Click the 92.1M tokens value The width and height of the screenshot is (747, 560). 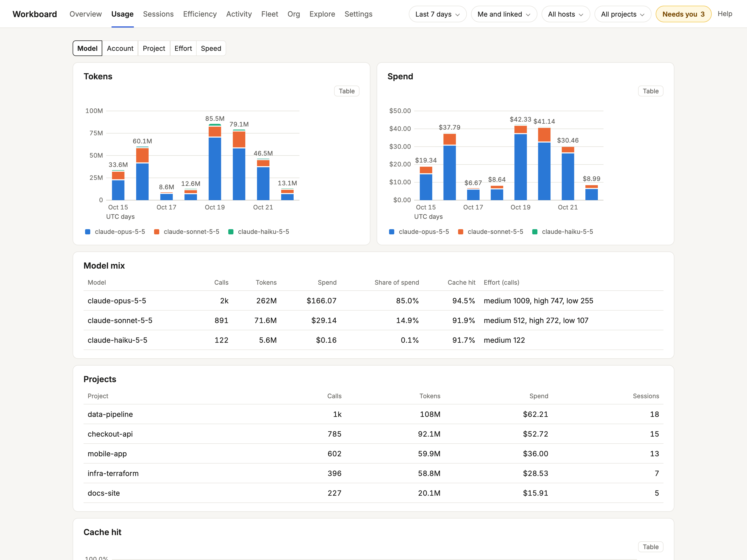coord(429,434)
